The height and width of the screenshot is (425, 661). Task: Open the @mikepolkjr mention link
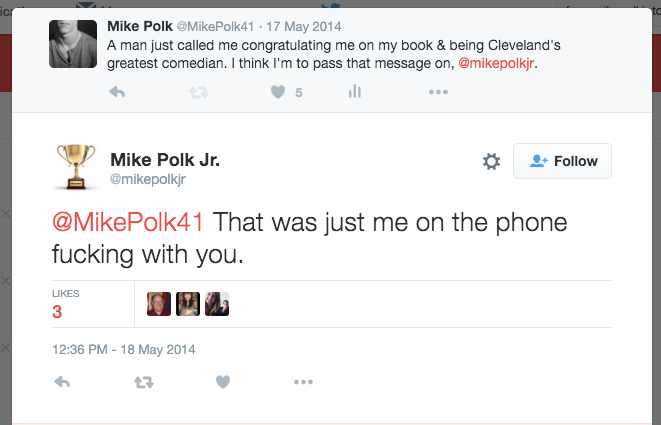[505, 62]
